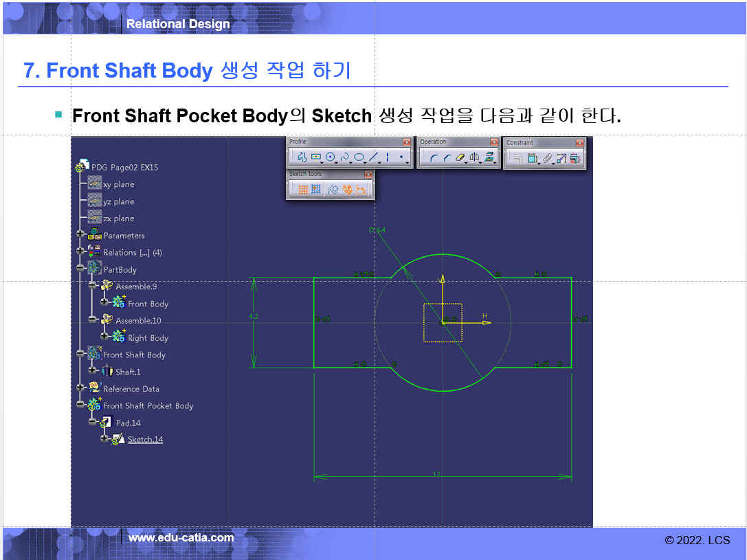Activate the Corner fillet tool
Image resolution: width=747 pixels, height=560 pixels.
click(x=433, y=158)
